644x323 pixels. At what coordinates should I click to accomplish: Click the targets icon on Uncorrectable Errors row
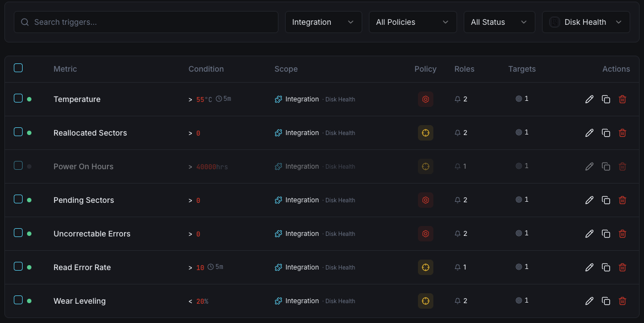(518, 233)
